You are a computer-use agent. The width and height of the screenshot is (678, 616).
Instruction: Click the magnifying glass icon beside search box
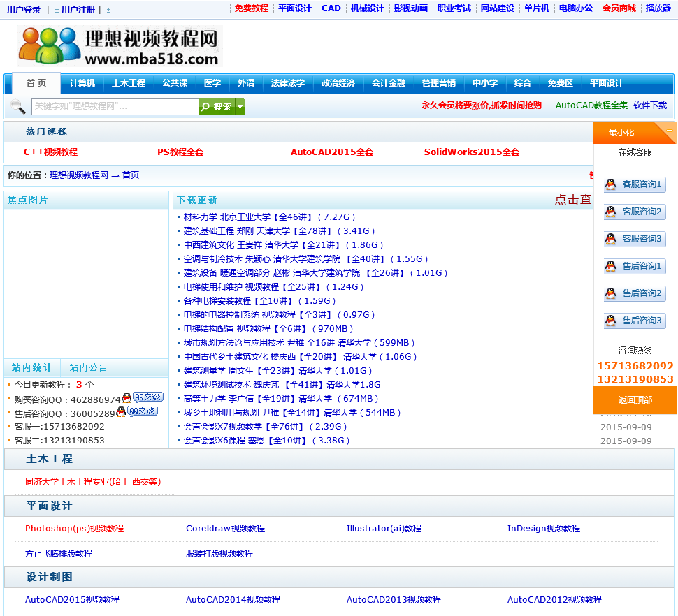point(17,106)
